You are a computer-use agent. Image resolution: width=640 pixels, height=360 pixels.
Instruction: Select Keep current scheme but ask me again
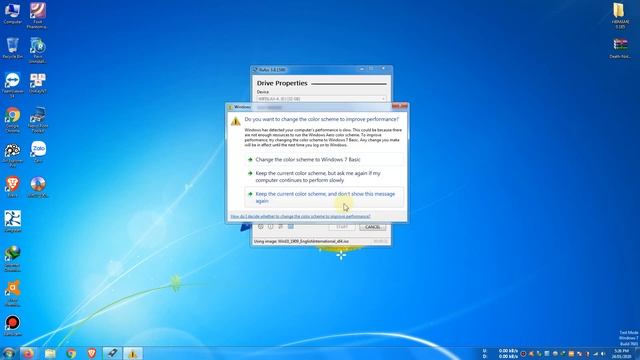[324, 177]
